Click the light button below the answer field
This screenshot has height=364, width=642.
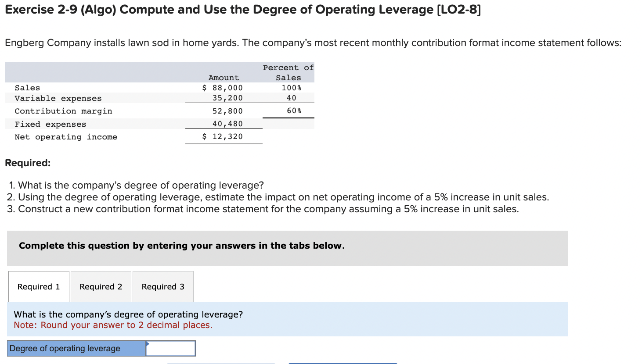(x=221, y=363)
